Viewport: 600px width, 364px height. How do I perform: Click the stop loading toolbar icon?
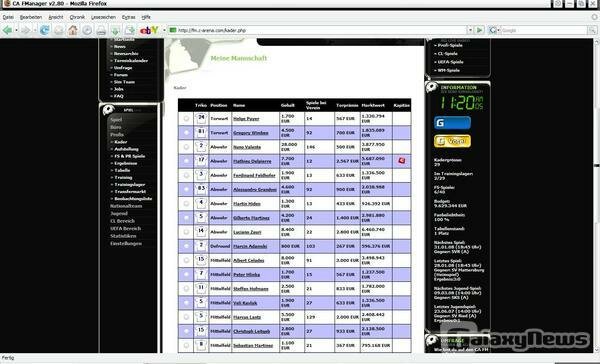coord(59,30)
